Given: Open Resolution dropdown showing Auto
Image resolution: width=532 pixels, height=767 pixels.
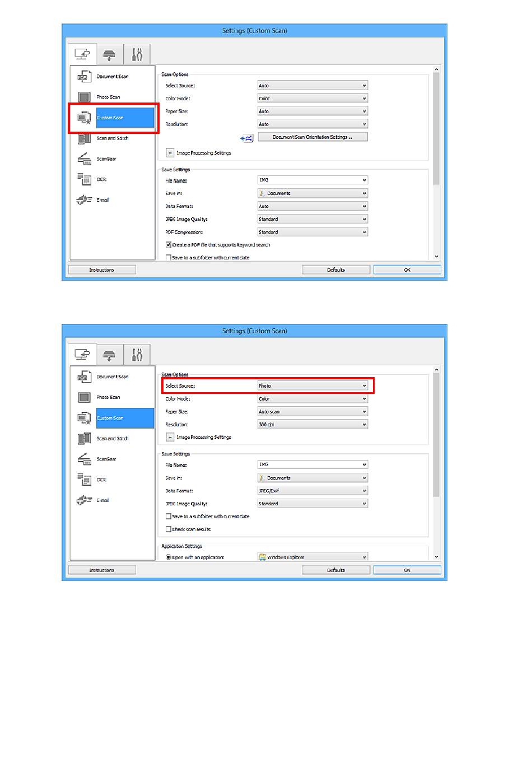Looking at the screenshot, I should tap(312, 124).
